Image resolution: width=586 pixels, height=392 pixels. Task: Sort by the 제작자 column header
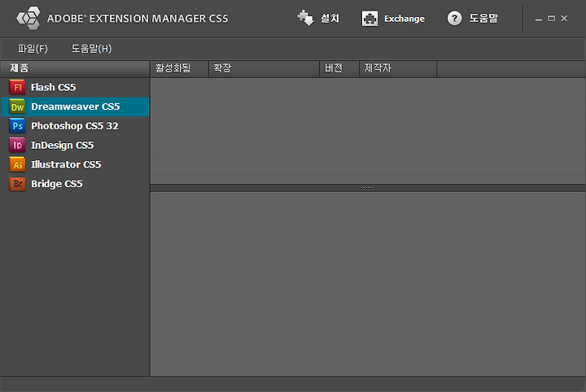(398, 68)
